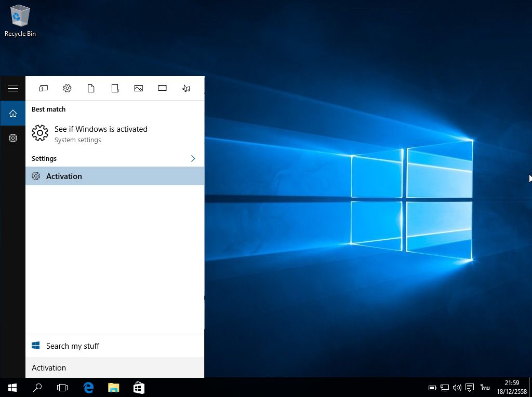Screen dimensions: 532x397
Task: Open the Store from the taskbar
Action: pyautogui.click(x=139, y=388)
